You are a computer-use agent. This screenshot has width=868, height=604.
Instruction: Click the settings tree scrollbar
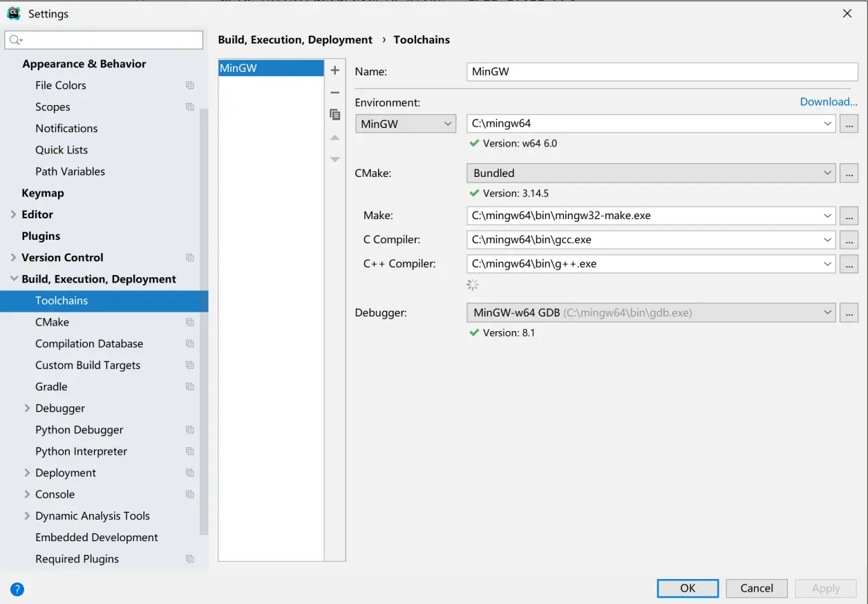click(204, 321)
